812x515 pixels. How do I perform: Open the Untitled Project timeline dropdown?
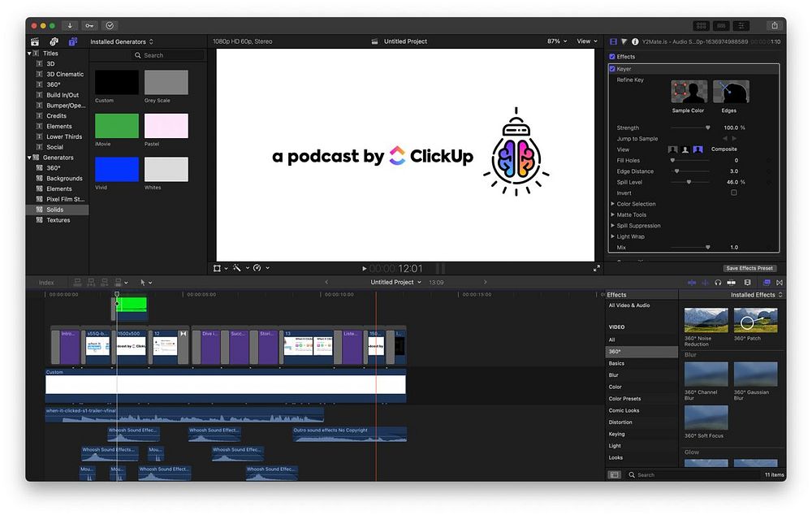(396, 283)
